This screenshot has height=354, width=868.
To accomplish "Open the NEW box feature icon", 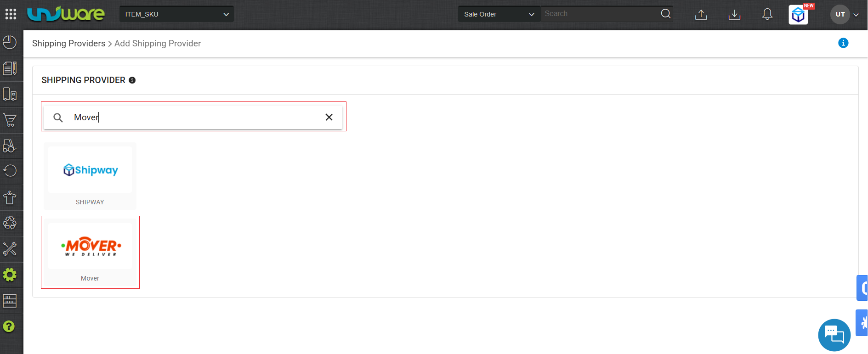I will point(799,15).
